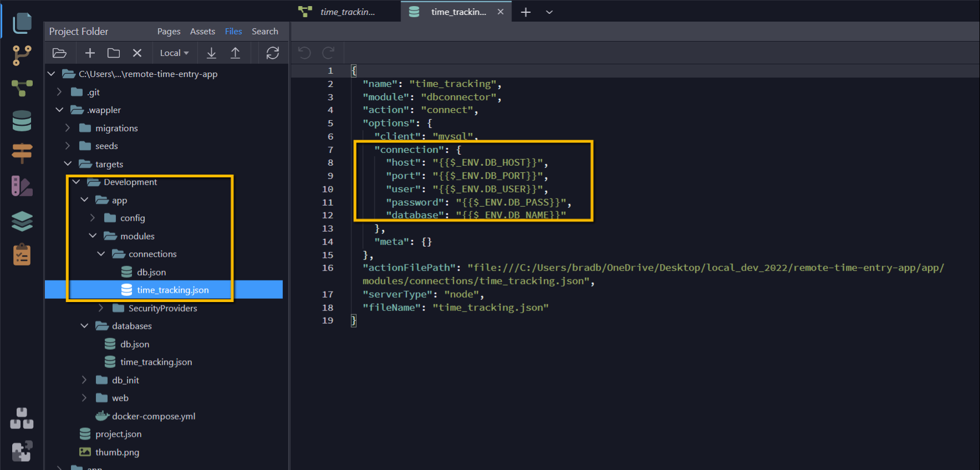Expand the SecurityProviders folder

point(101,308)
